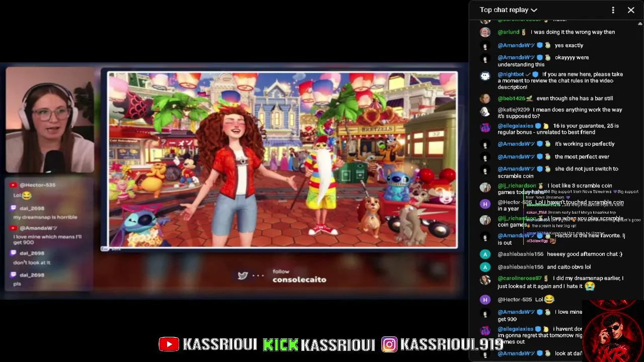Viewport: 644px width, 362px height.
Task: Click avatar beside '16 is your guarantee' message
Action: tap(485, 127)
